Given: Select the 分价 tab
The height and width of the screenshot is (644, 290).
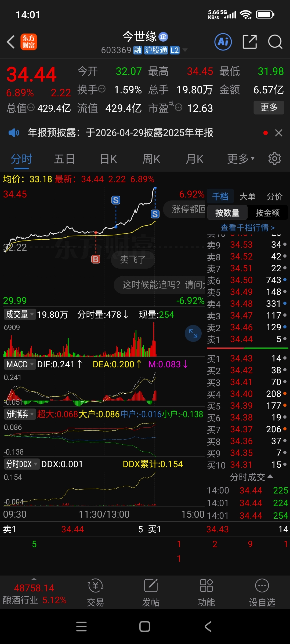Looking at the screenshot, I should click(x=275, y=196).
